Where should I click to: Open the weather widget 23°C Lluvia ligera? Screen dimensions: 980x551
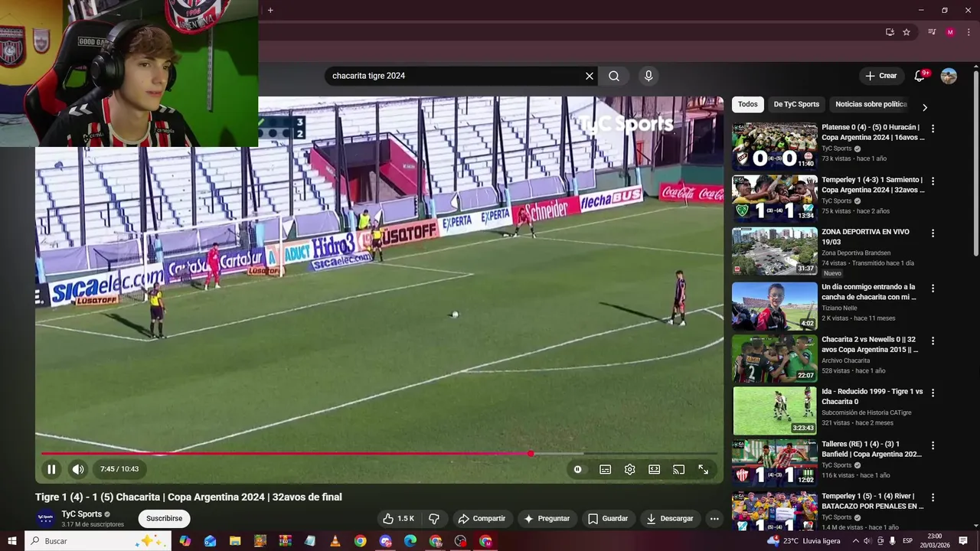pos(804,541)
